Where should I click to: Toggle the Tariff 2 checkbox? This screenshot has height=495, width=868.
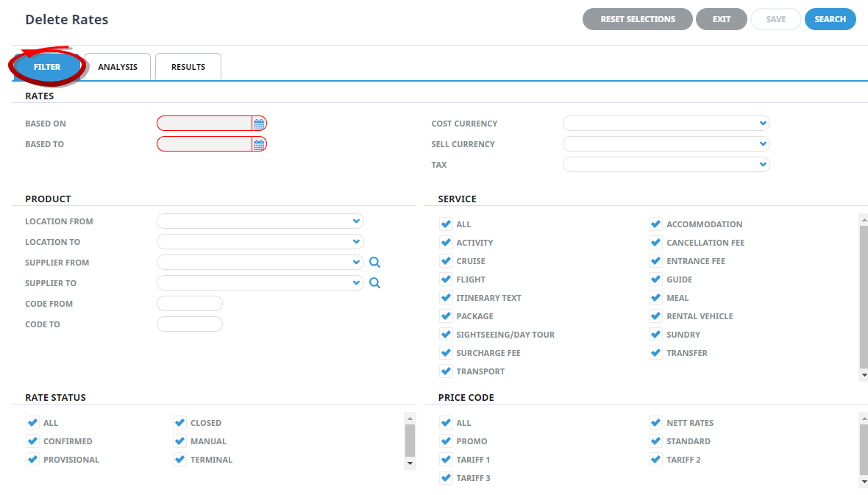click(656, 460)
